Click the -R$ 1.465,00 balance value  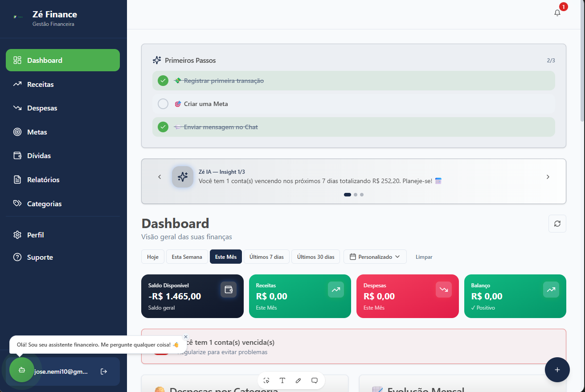pyautogui.click(x=175, y=296)
